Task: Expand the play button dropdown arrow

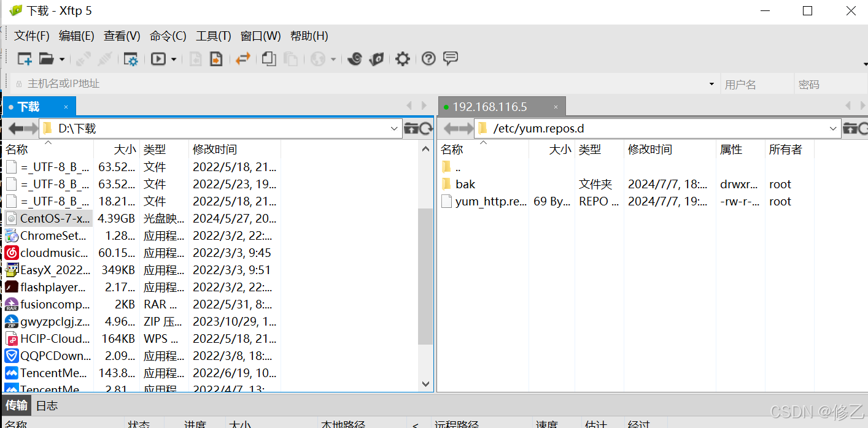Action: pyautogui.click(x=174, y=59)
